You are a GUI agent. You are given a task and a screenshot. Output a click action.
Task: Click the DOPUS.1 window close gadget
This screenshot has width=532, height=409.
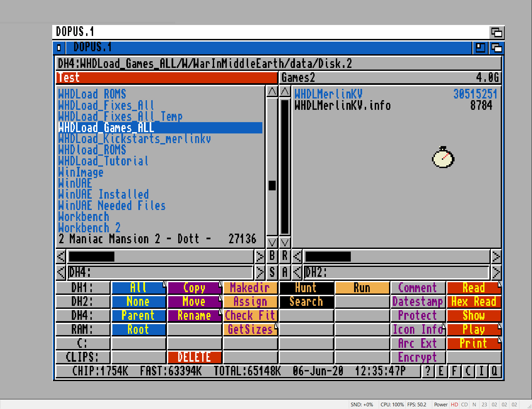pyautogui.click(x=59, y=48)
